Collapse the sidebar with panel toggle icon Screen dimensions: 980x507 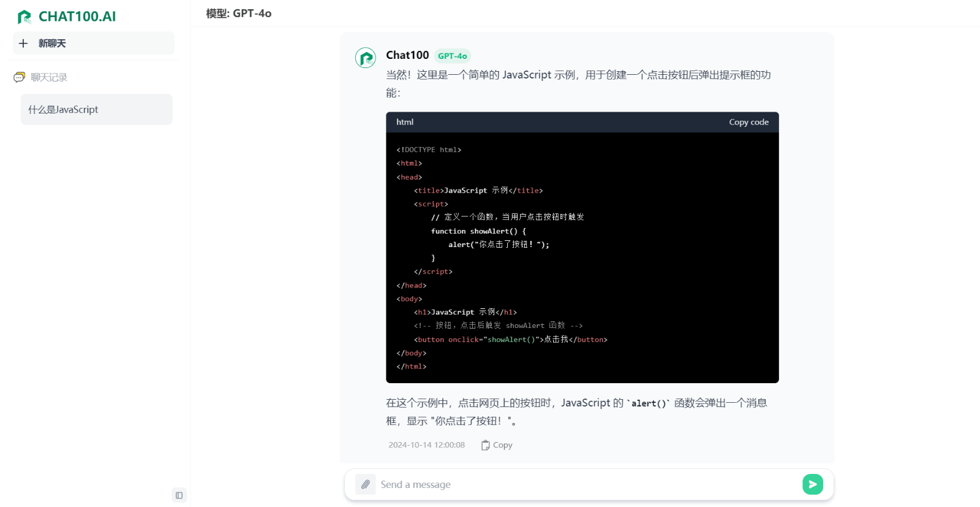pyautogui.click(x=179, y=495)
